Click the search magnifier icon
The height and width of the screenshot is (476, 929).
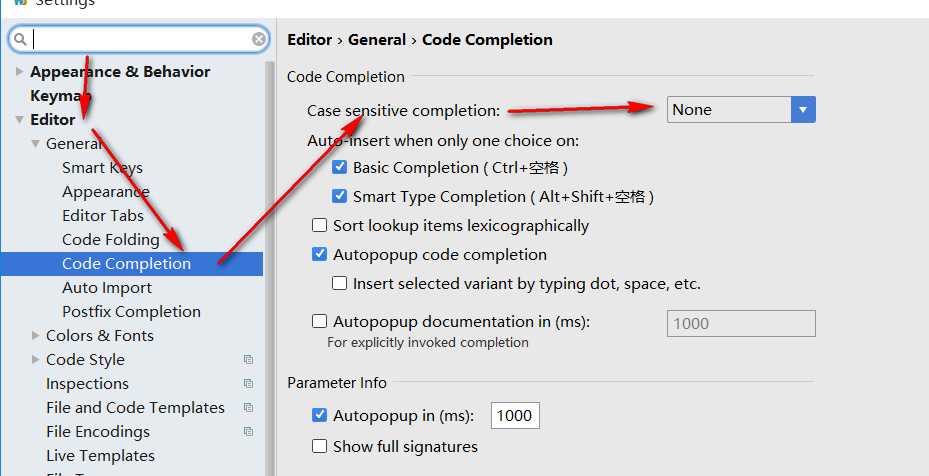(x=20, y=39)
